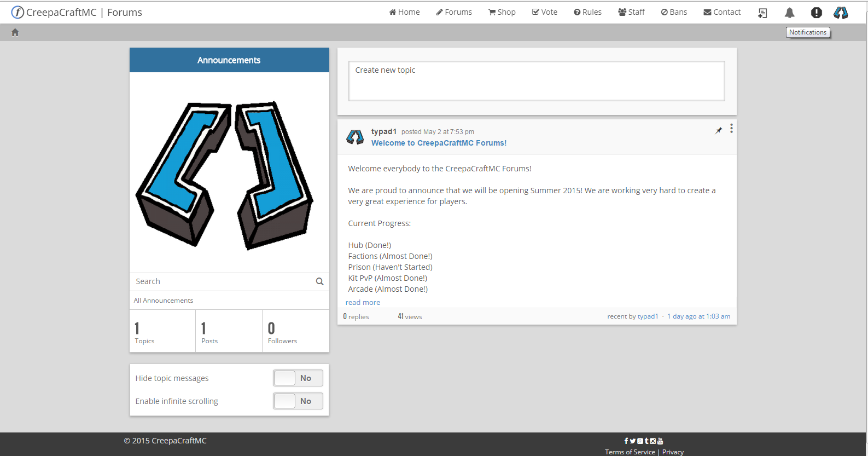
Task: Toggle Enable infinite scrolling switch
Action: point(298,401)
